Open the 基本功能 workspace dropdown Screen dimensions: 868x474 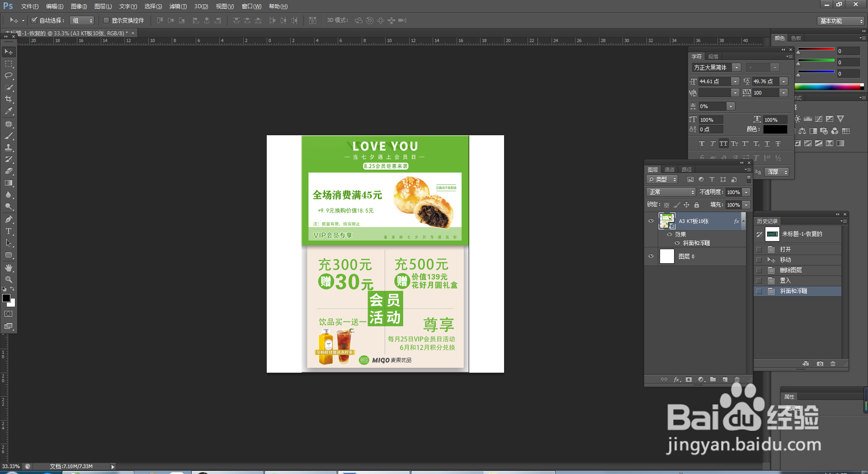point(841,21)
